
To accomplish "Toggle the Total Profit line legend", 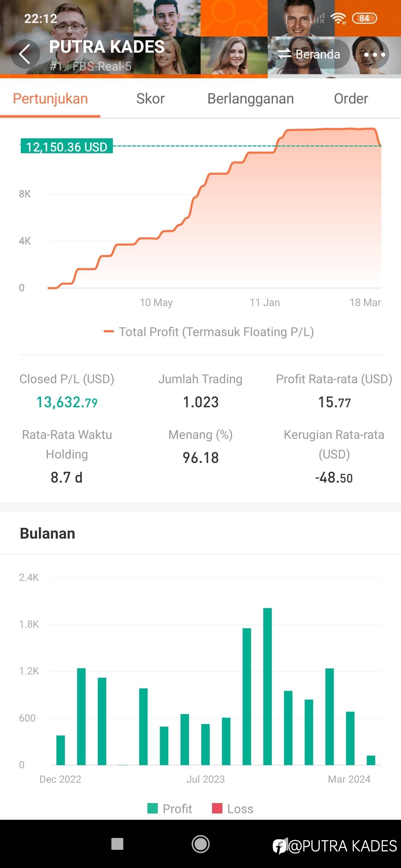I will [x=209, y=332].
